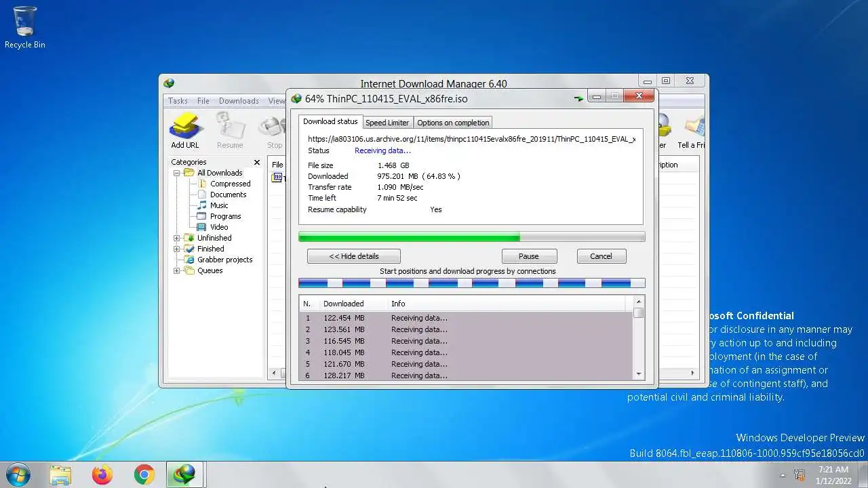The width and height of the screenshot is (868, 488).
Task: Switch to Options on completion tab
Action: tap(453, 123)
